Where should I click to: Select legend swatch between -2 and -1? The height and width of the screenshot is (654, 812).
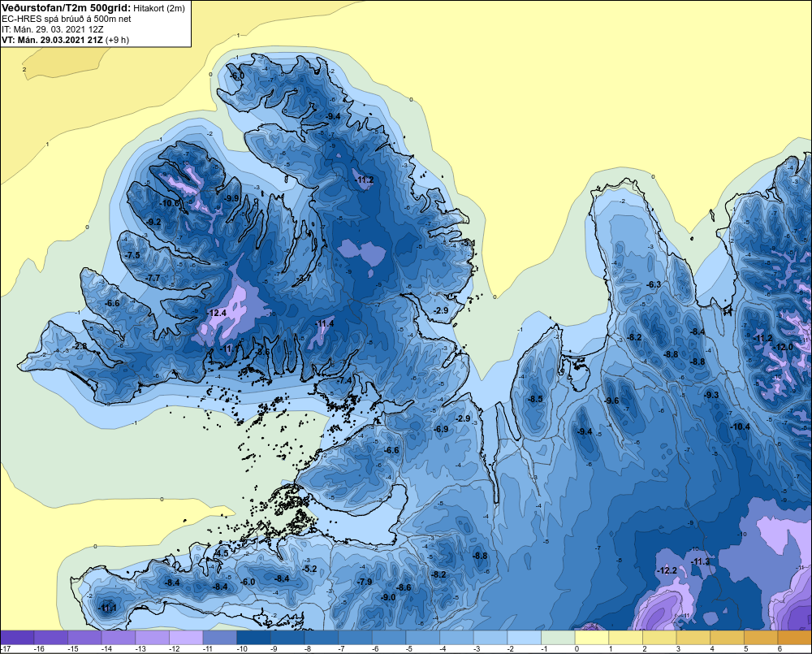coord(524,638)
